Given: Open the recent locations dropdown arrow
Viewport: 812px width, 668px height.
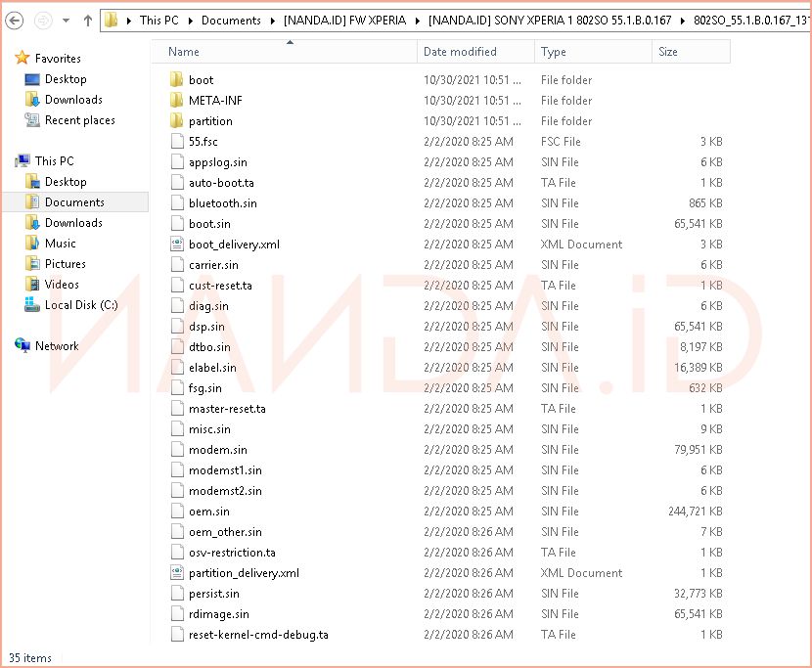Looking at the screenshot, I should click(x=68, y=20).
